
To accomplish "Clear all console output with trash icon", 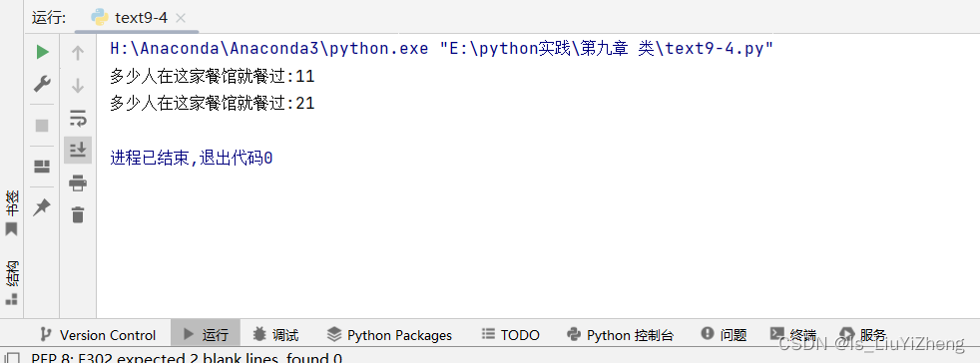I will [78, 215].
